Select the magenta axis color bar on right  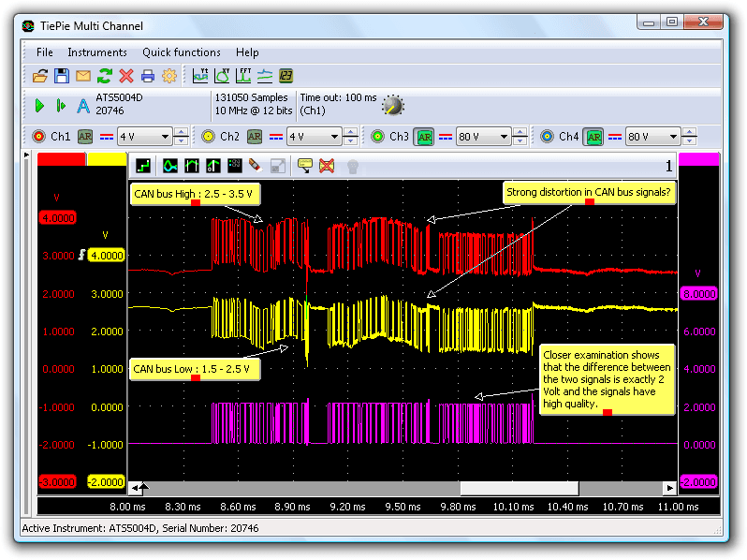pos(699,159)
